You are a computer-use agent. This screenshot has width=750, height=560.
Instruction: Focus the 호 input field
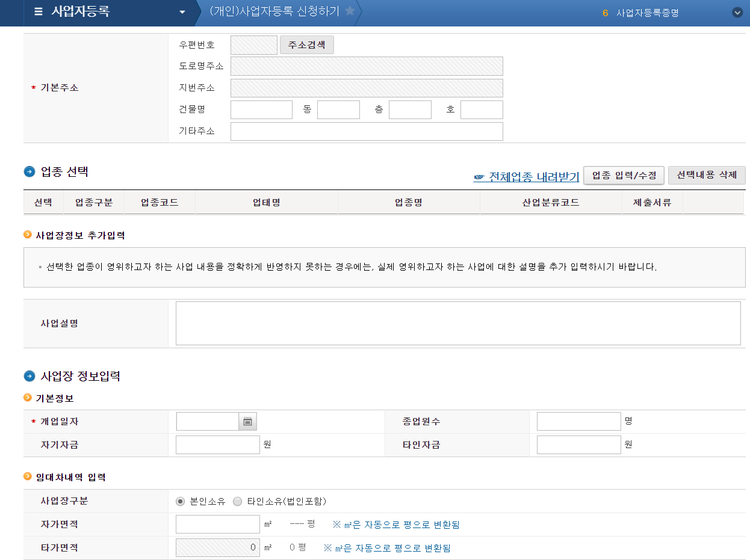(482, 109)
